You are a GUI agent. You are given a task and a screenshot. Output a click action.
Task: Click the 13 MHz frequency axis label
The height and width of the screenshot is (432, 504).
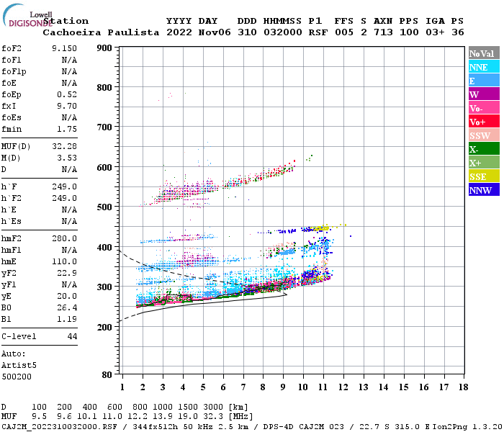(x=363, y=387)
